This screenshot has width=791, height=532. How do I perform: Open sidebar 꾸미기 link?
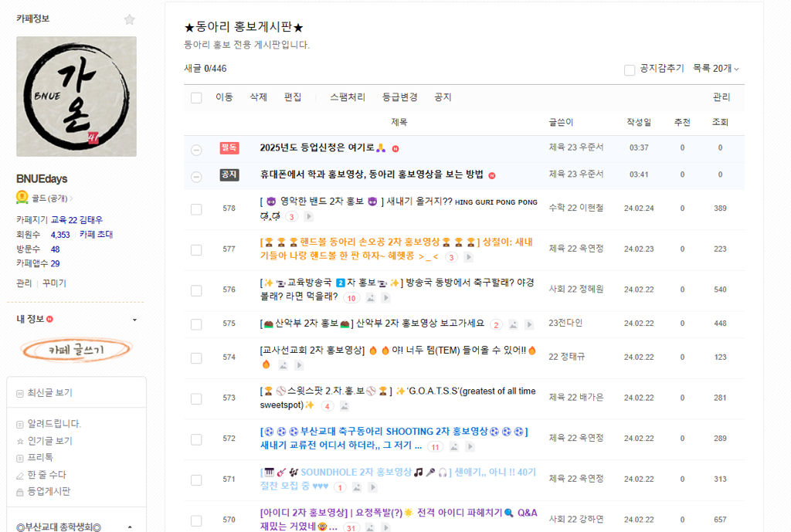55,283
